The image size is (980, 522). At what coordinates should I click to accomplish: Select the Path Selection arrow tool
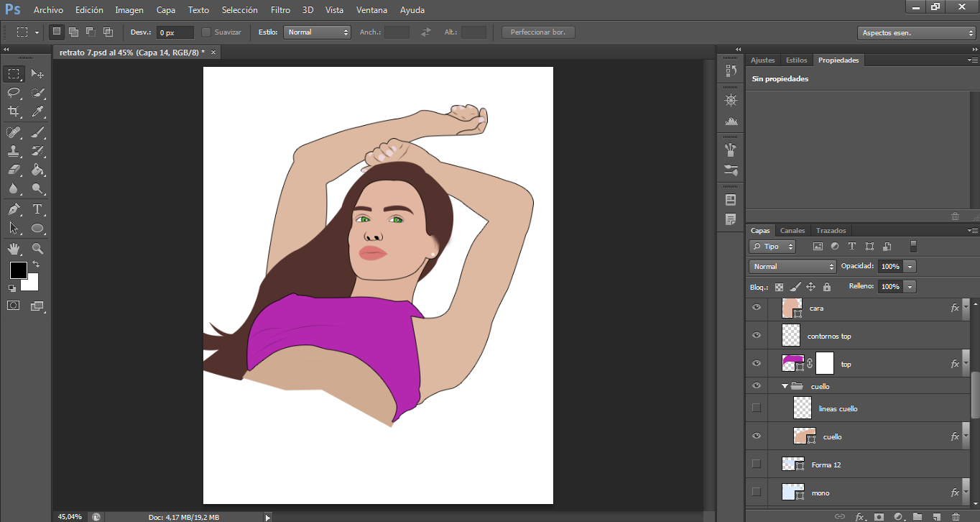pos(14,229)
